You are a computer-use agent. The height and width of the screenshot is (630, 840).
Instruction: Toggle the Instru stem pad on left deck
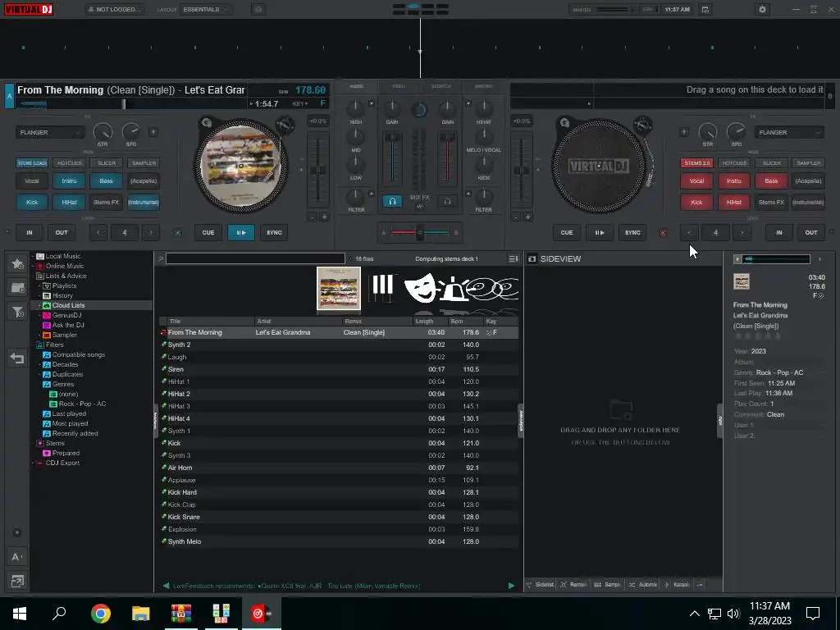(69, 181)
